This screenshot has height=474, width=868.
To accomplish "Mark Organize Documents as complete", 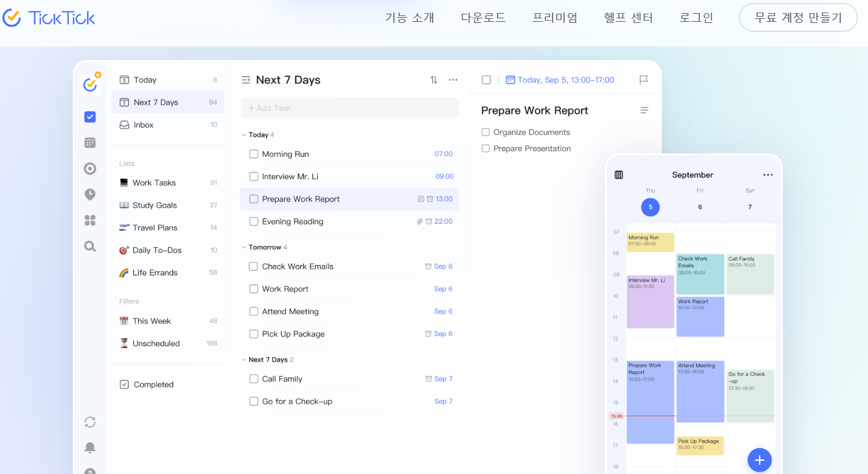I will pyautogui.click(x=486, y=132).
